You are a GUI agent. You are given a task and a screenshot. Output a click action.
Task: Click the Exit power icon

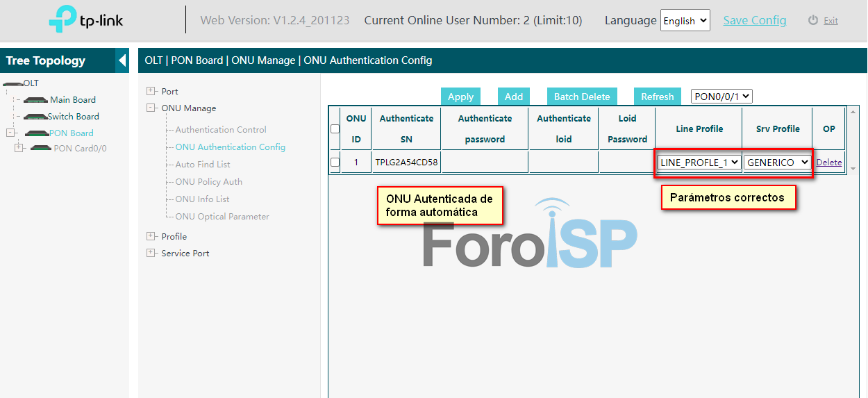coord(813,21)
